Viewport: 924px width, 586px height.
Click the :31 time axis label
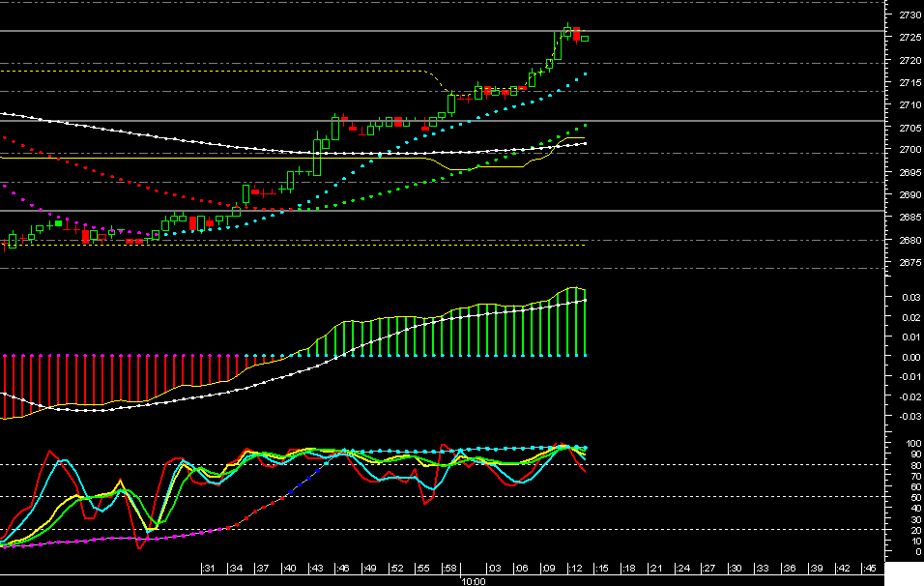click(209, 569)
